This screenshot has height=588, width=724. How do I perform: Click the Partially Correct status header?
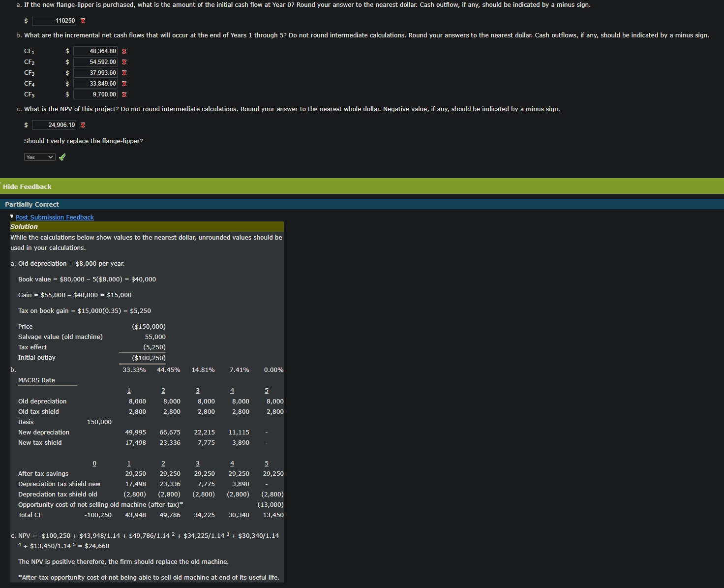[32, 204]
